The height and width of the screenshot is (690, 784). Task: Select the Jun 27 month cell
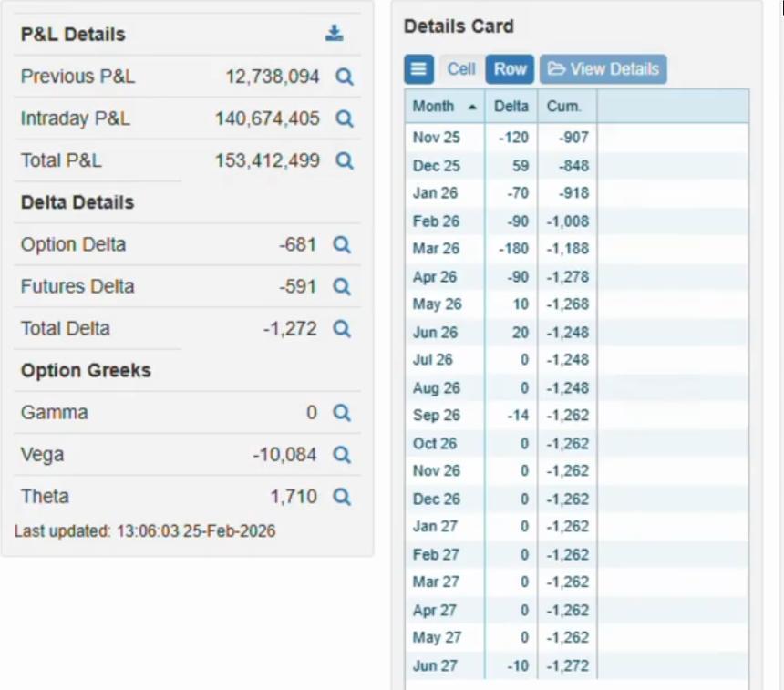[445, 665]
